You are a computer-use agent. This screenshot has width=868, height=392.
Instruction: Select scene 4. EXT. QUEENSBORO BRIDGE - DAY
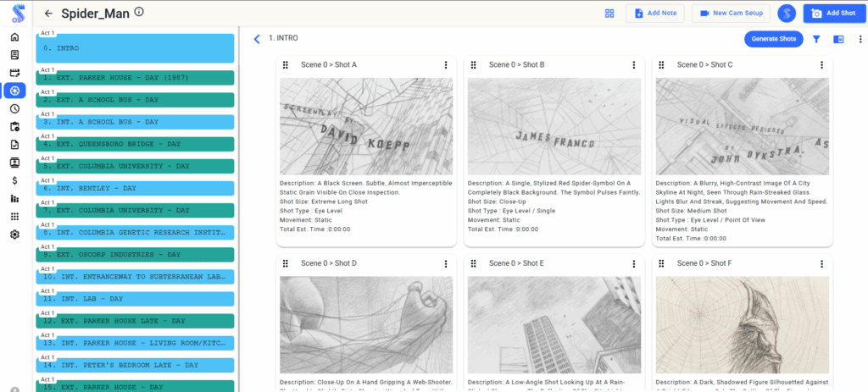(x=135, y=144)
